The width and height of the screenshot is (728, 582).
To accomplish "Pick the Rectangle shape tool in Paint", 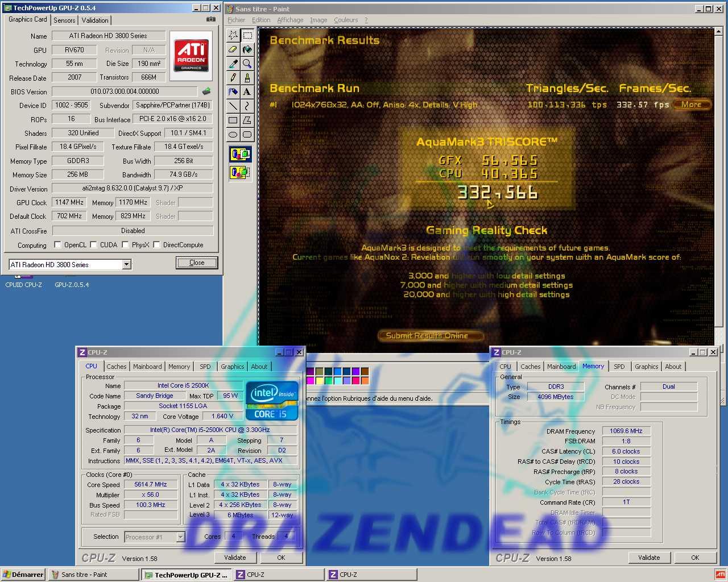I will [233, 120].
